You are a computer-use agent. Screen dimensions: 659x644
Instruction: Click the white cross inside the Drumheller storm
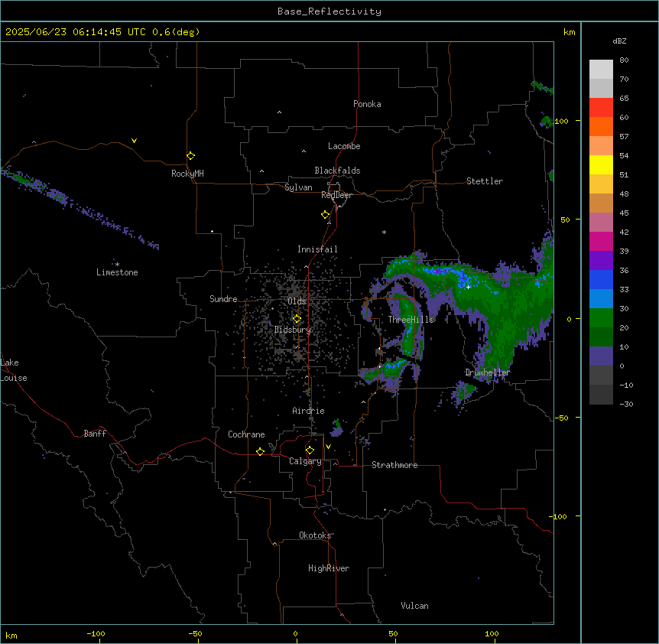tap(468, 287)
